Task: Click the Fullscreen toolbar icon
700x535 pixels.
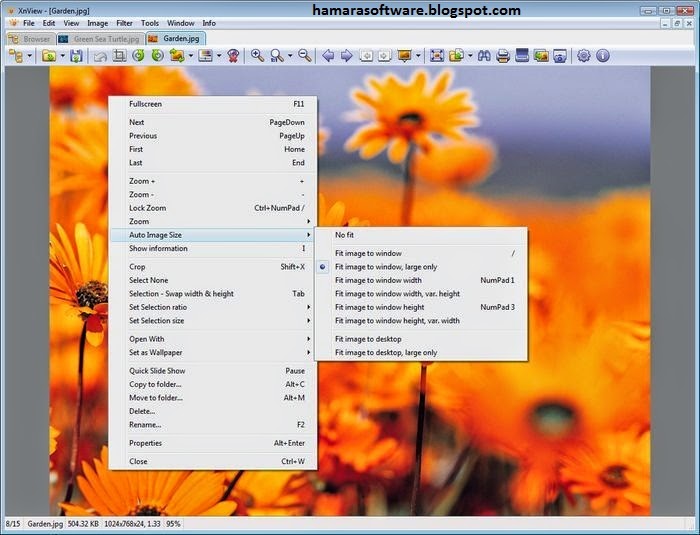Action: point(437,56)
